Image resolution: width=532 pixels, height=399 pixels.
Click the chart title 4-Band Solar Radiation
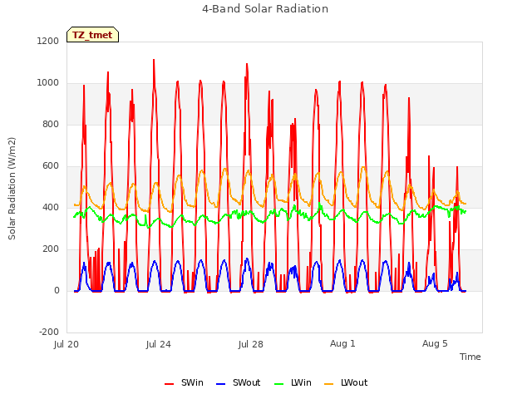265,9
